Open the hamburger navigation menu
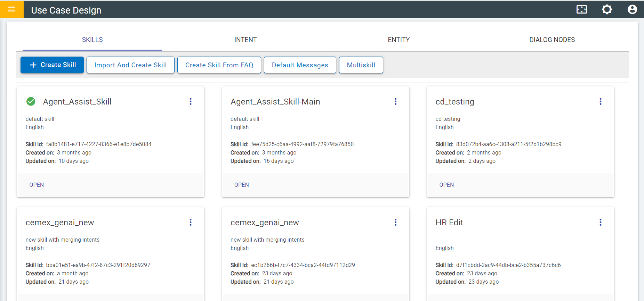 tap(11, 9)
